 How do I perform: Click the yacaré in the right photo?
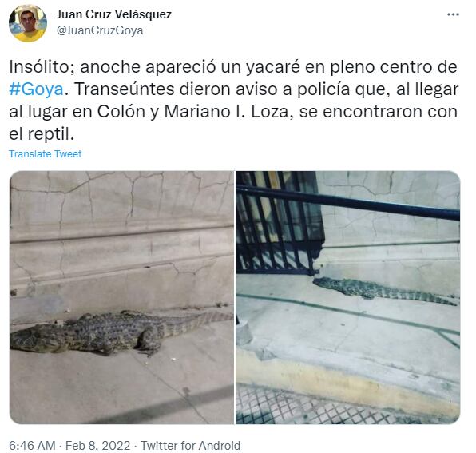click(384, 291)
